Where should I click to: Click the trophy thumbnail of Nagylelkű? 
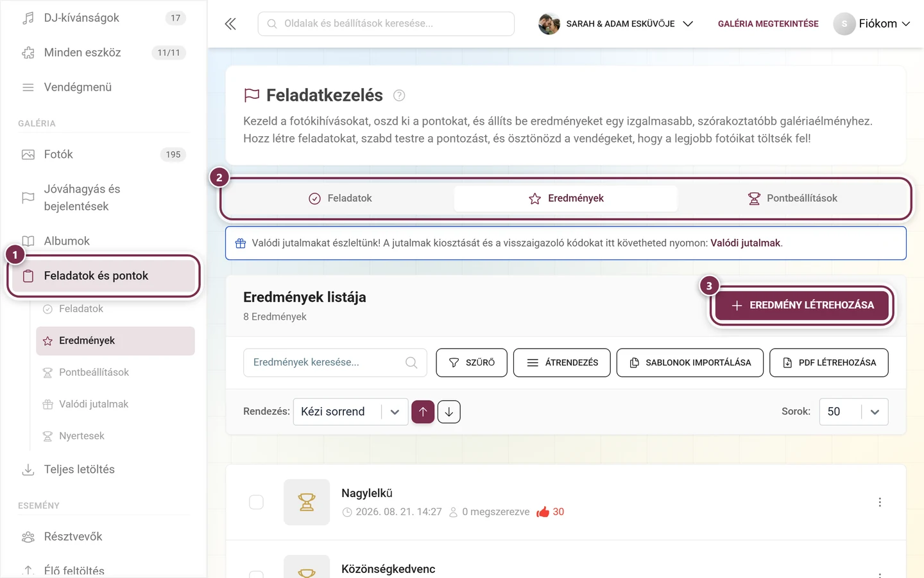pyautogui.click(x=307, y=502)
